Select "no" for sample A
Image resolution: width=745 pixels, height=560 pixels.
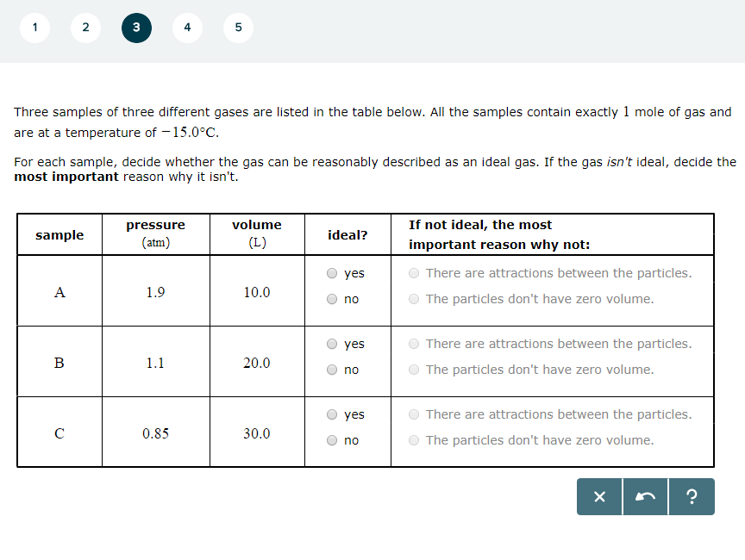tap(331, 299)
